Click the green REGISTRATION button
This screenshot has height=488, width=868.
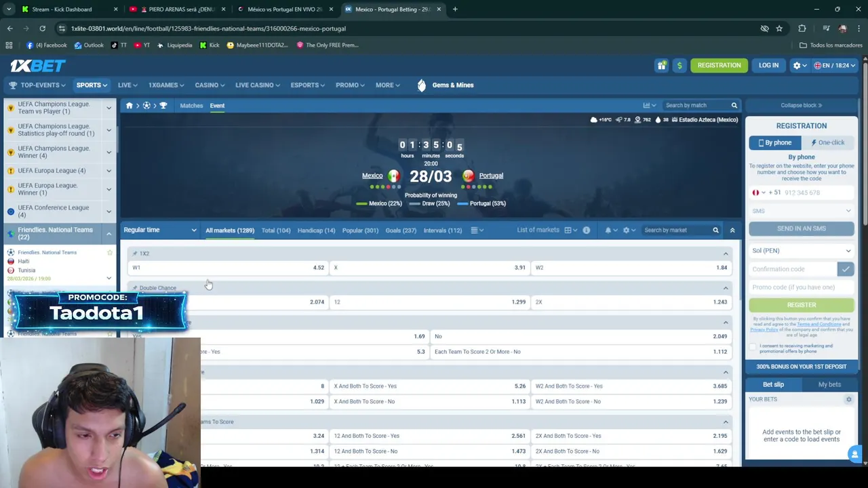(x=719, y=65)
